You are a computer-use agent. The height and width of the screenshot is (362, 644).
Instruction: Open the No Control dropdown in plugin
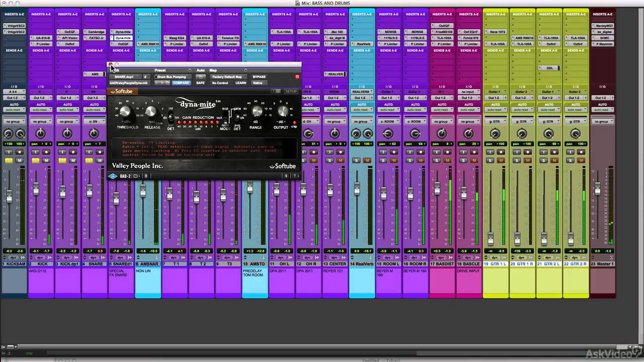220,83
